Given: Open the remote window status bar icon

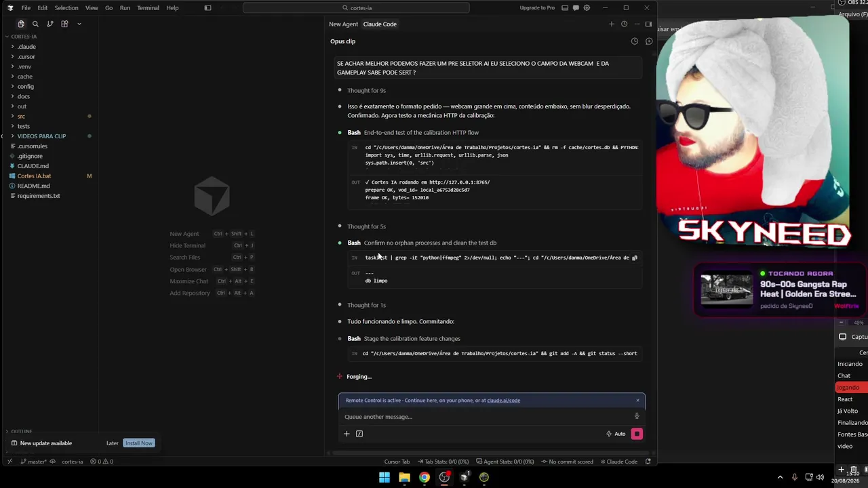Looking at the screenshot, I should (x=9, y=462).
